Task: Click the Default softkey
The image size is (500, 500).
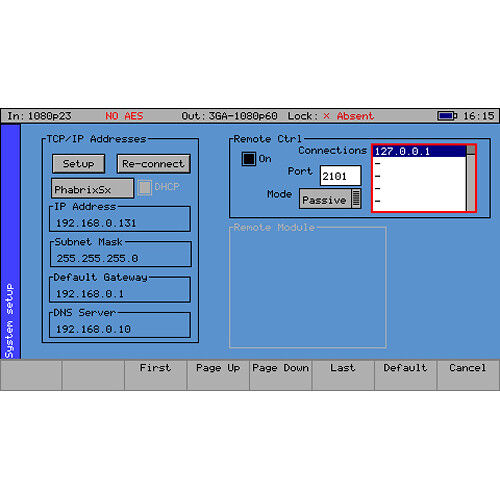Action: pyautogui.click(x=405, y=375)
